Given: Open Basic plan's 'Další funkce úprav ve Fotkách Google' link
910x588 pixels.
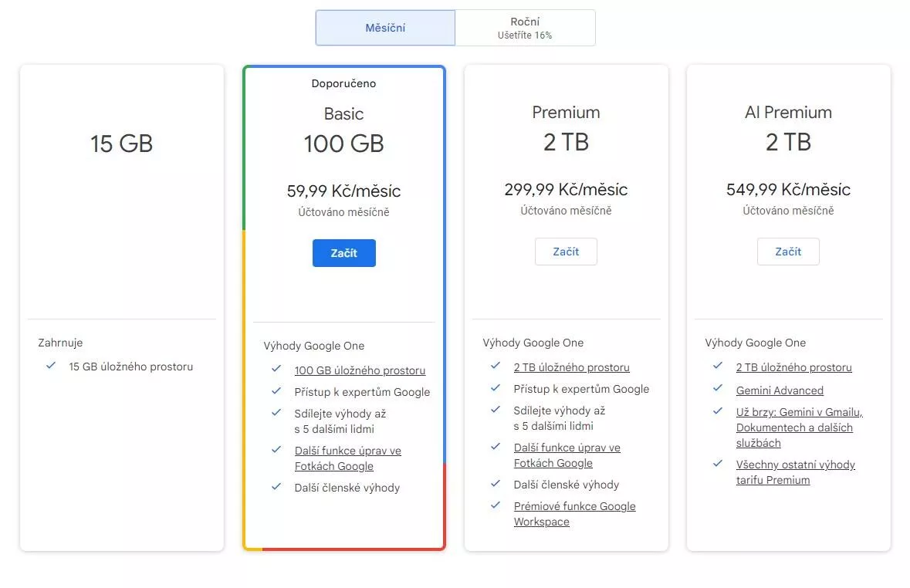Looking at the screenshot, I should click(x=347, y=458).
